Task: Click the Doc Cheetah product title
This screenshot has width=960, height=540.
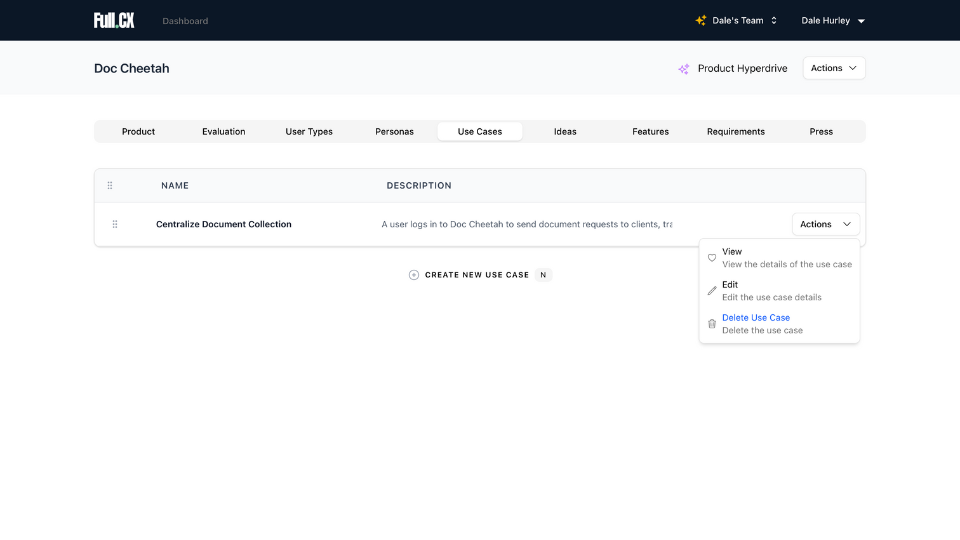Action: [132, 69]
